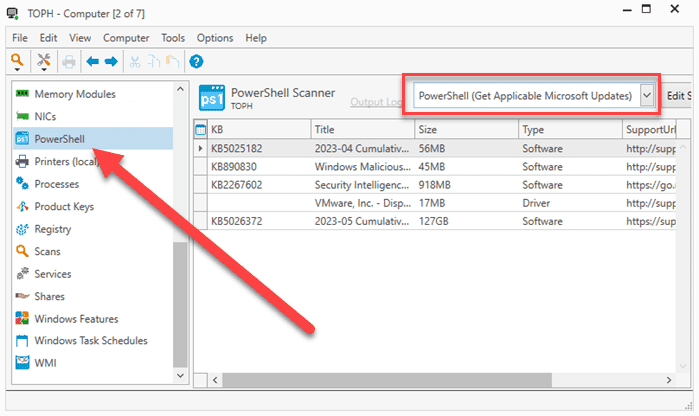699x416 pixels.
Task: Click the PowerShell ps1 sidebar icon
Action: click(x=22, y=139)
